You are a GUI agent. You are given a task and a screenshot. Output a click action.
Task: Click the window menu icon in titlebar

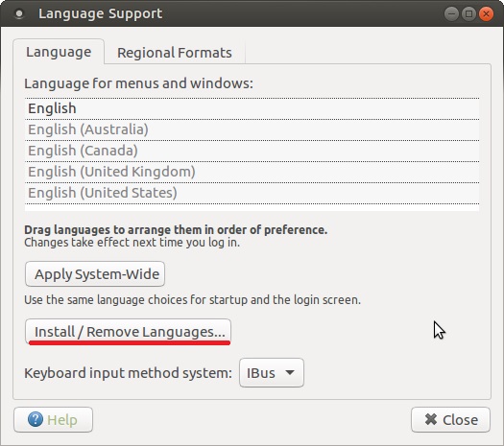pyautogui.click(x=19, y=13)
